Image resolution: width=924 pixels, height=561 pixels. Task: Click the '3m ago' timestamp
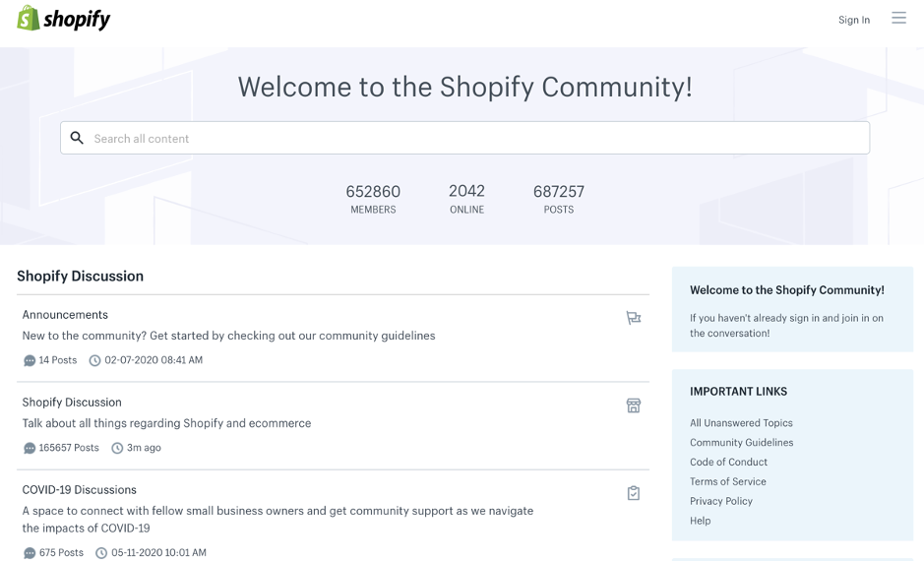[144, 448]
